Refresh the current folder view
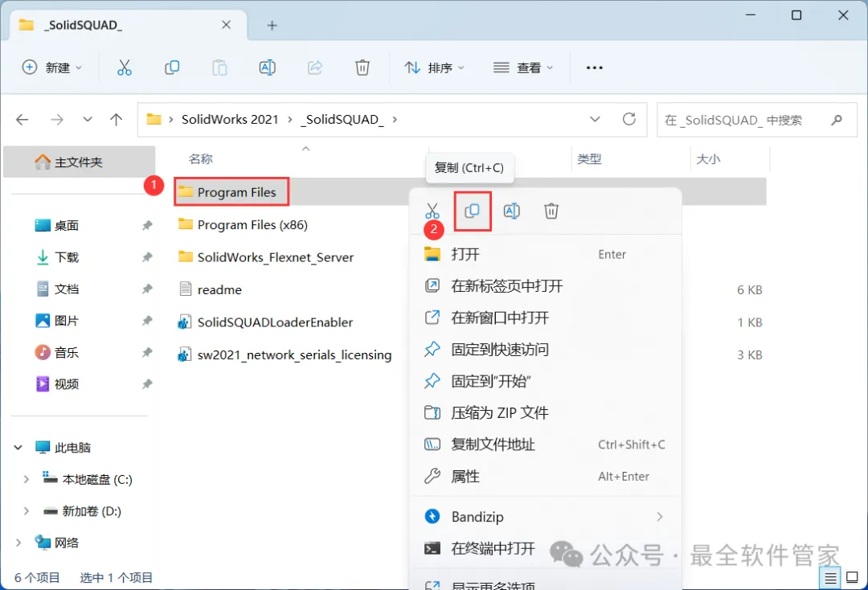Image resolution: width=868 pixels, height=590 pixels. (628, 119)
